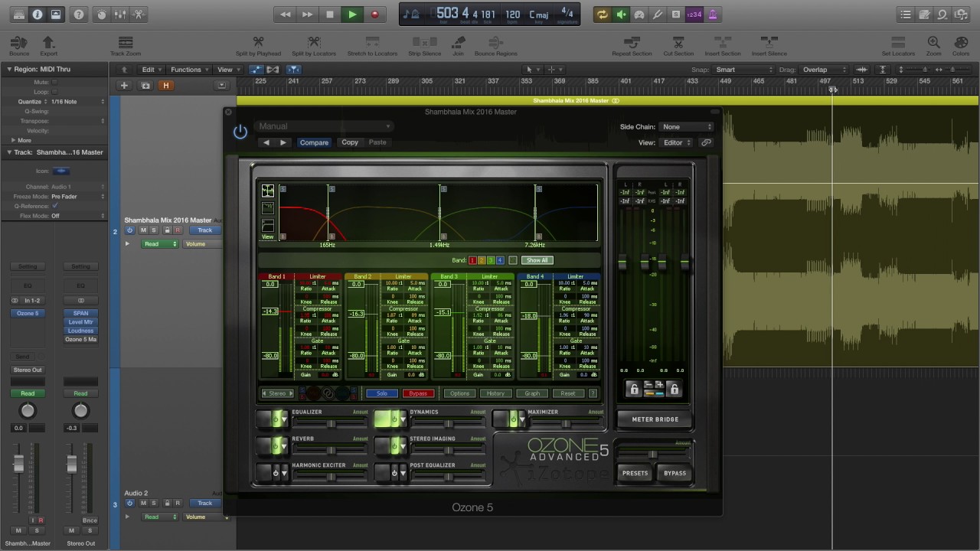
Task: Toggle Ozone plugin power button
Action: (x=240, y=132)
